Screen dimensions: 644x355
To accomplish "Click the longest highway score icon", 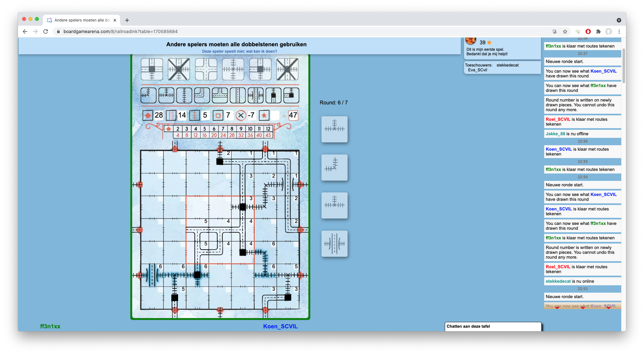I will click(x=171, y=115).
